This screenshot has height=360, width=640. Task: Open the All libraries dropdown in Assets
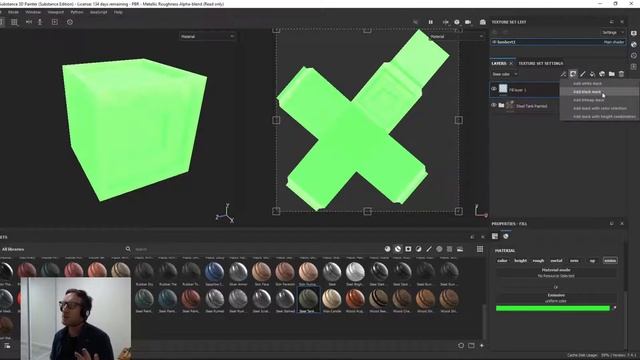[x=13, y=249]
